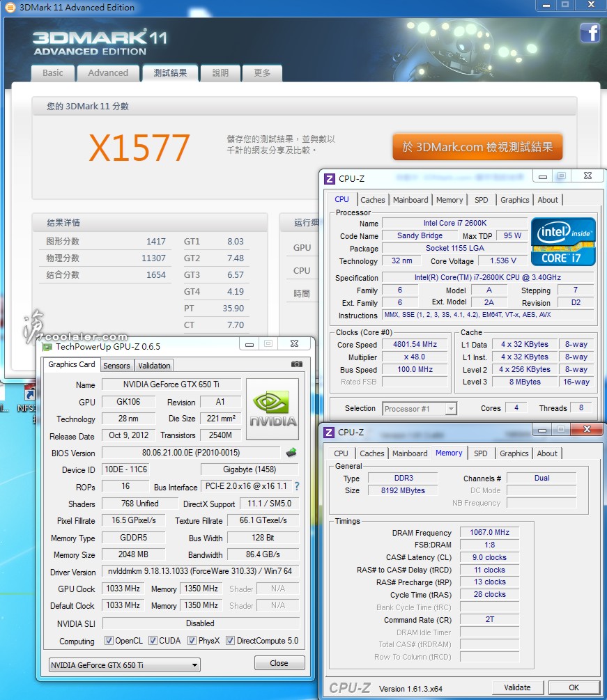Open Caches tab in upper CPU-Z window

pyautogui.click(x=373, y=200)
